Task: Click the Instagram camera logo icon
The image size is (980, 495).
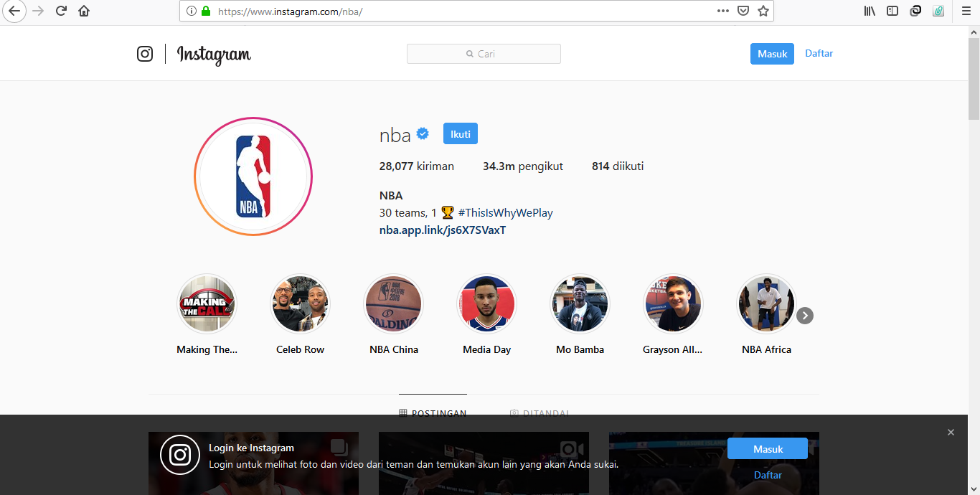Action: tap(145, 54)
